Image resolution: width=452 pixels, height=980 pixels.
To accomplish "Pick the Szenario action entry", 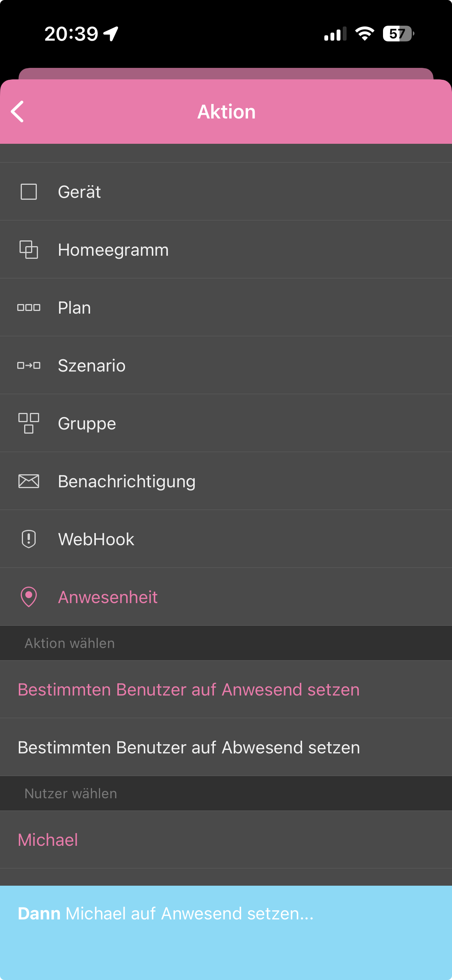I will click(92, 366).
